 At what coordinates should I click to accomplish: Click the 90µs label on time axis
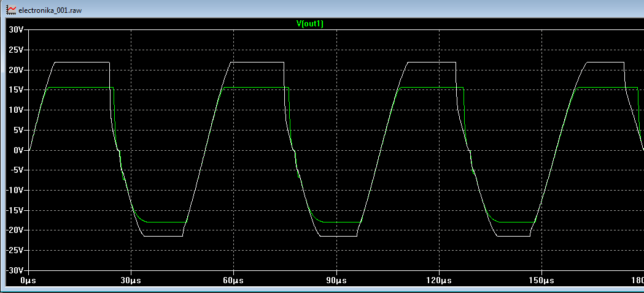click(336, 281)
